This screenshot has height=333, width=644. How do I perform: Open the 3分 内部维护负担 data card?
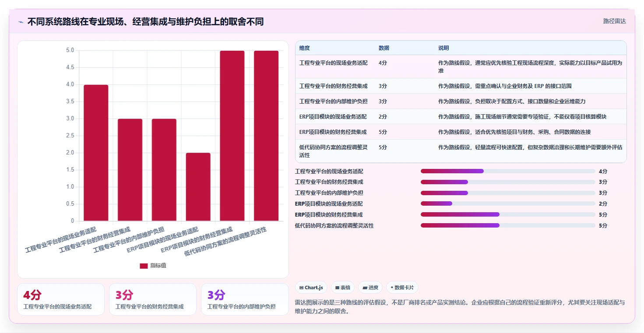245,299
